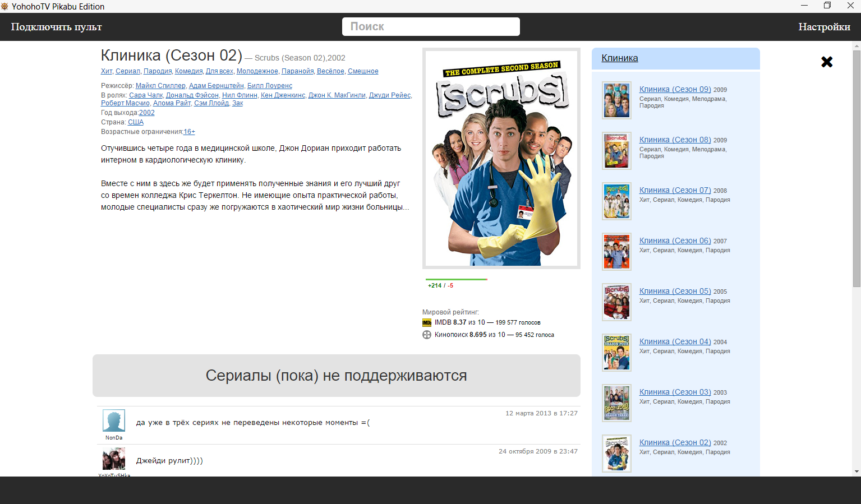The height and width of the screenshot is (504, 861).
Task: Click the +214 / -5 rating bar
Action: click(457, 279)
